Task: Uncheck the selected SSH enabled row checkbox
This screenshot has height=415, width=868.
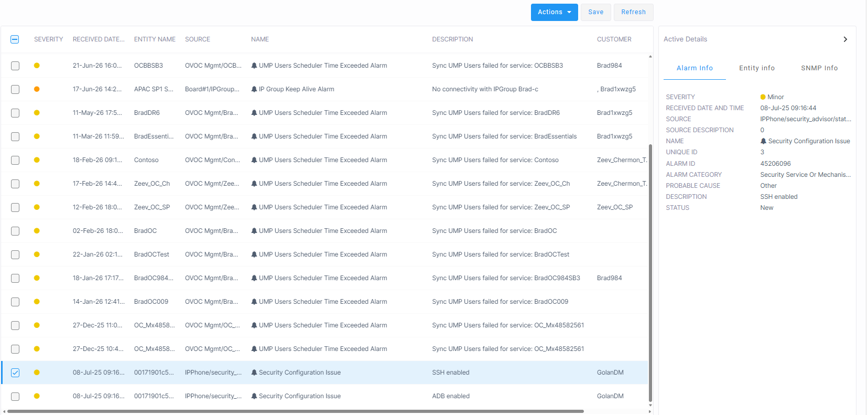Action: click(x=15, y=373)
